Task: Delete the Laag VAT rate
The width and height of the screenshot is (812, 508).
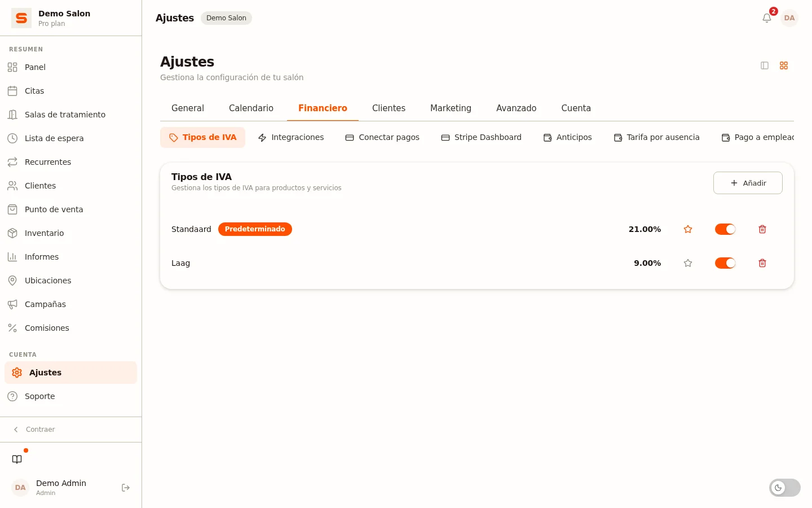Action: click(762, 263)
